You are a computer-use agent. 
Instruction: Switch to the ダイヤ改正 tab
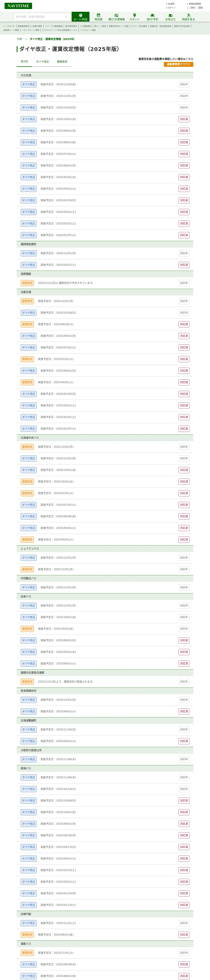pos(42,62)
